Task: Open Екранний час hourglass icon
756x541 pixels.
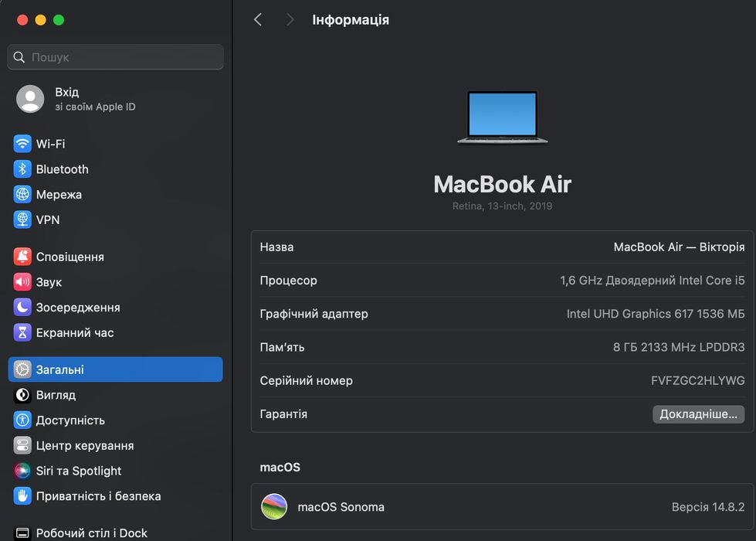Action: click(22, 332)
